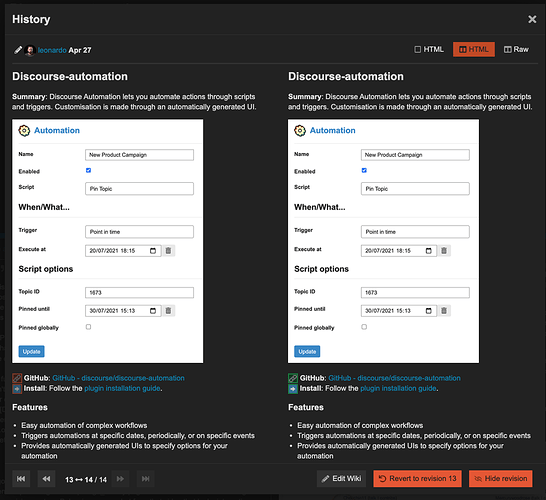The height and width of the screenshot is (500, 546).
Task: Open right plugin installation guide link
Action: point(398,388)
